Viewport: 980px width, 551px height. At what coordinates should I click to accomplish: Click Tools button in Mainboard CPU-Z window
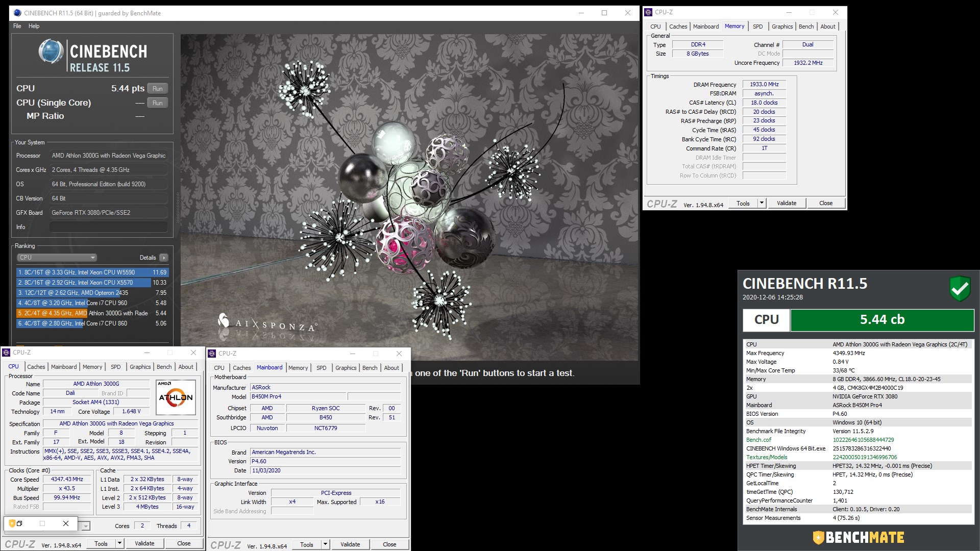[307, 544]
